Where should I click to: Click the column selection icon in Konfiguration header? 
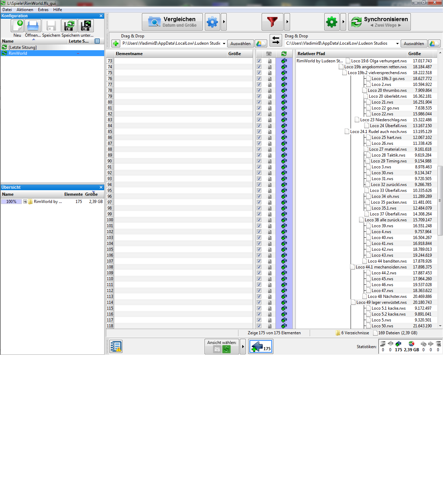click(x=97, y=41)
